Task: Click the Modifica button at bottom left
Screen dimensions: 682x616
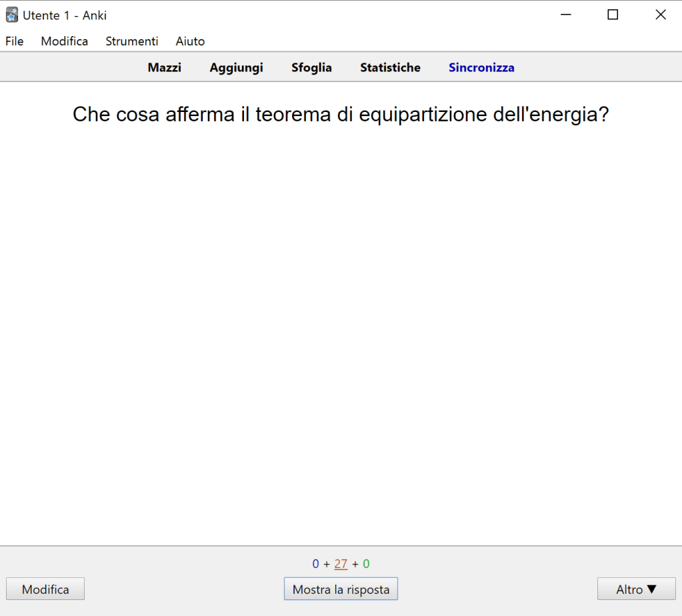Action: [x=45, y=589]
